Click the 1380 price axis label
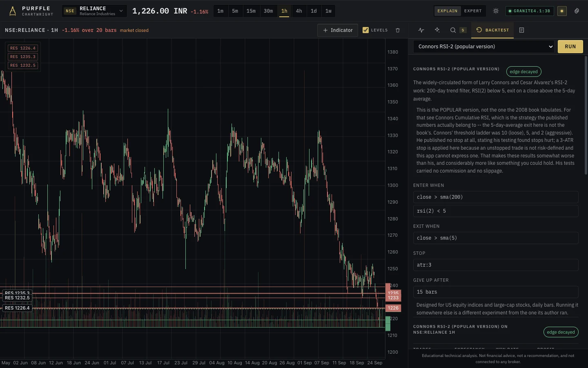 [x=393, y=52]
